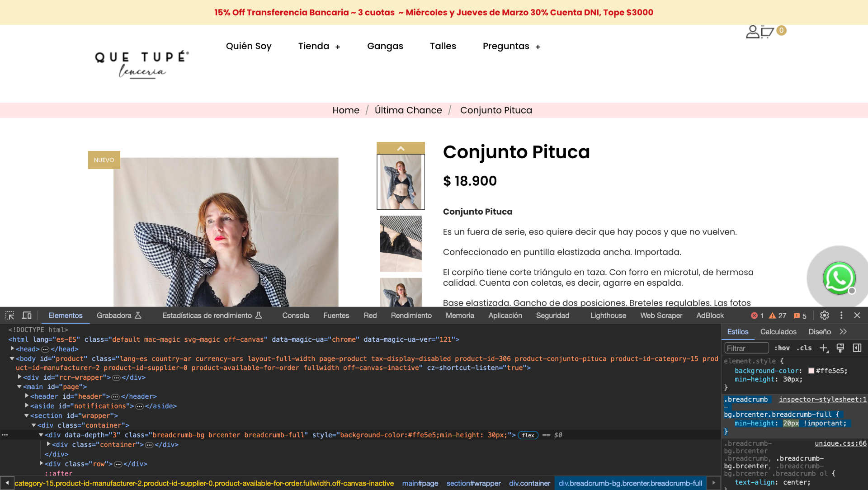
Task: Toggle the .cls class editor button
Action: pyautogui.click(x=804, y=348)
